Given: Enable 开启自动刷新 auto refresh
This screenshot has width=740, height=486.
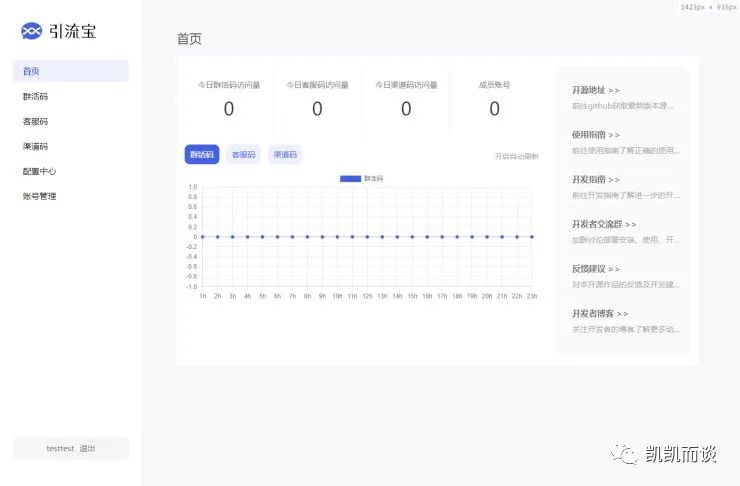Looking at the screenshot, I should point(516,156).
